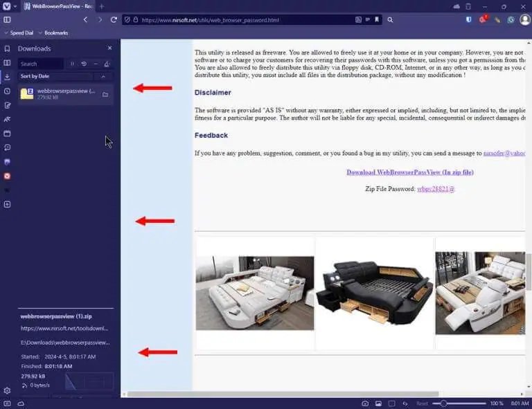This screenshot has height=409, width=532.
Task: Open the Reading List panel in sidebar
Action: coord(7,63)
